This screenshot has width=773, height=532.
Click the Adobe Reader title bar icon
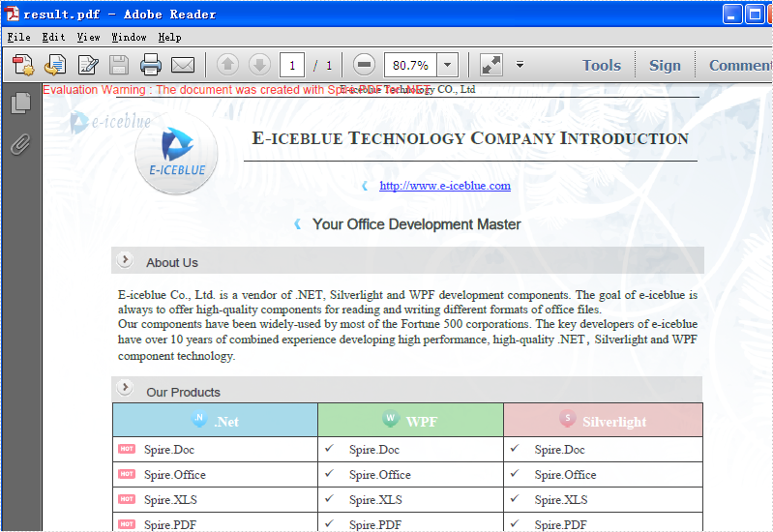pyautogui.click(x=12, y=14)
